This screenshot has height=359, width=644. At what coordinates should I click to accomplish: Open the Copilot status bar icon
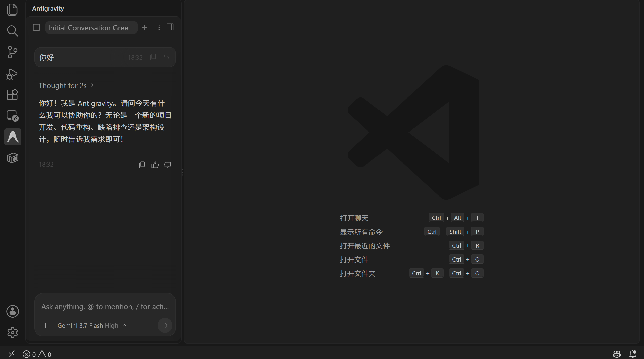pos(617,354)
